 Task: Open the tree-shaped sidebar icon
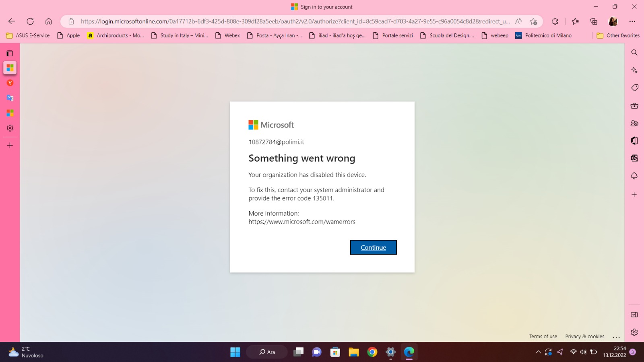(634, 176)
